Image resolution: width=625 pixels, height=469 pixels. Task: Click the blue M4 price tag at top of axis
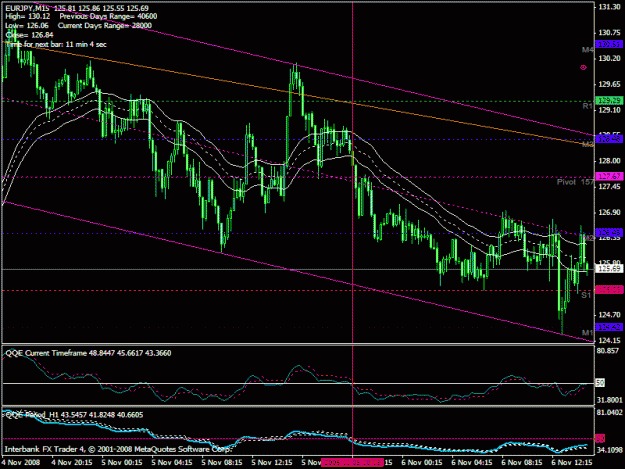[x=609, y=44]
